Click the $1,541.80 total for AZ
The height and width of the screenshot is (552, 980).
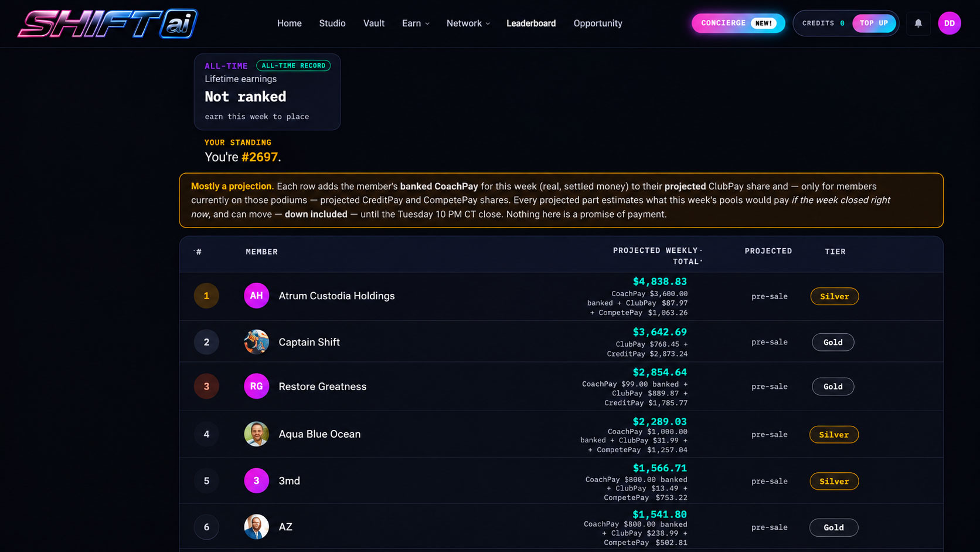659,514
